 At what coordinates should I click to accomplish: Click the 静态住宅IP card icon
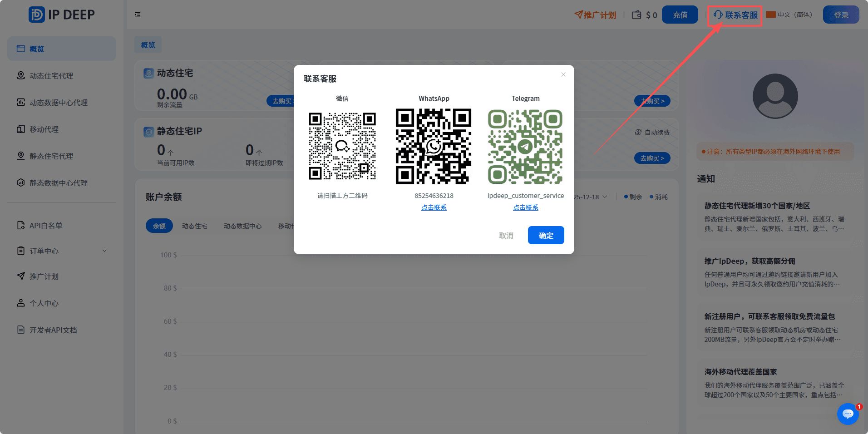click(x=149, y=132)
